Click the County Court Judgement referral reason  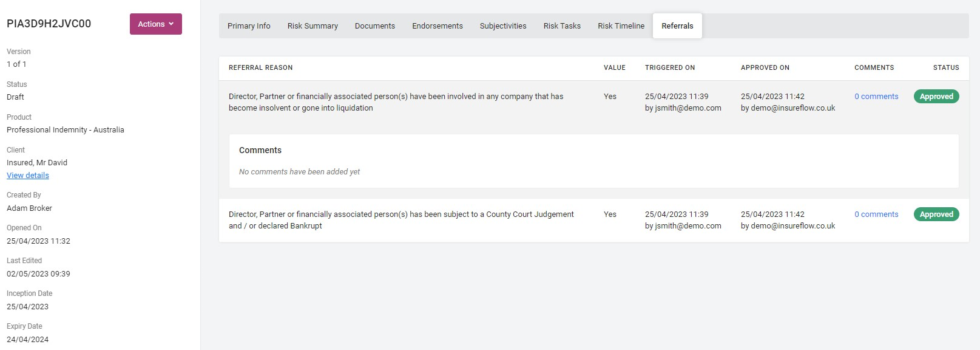401,220
